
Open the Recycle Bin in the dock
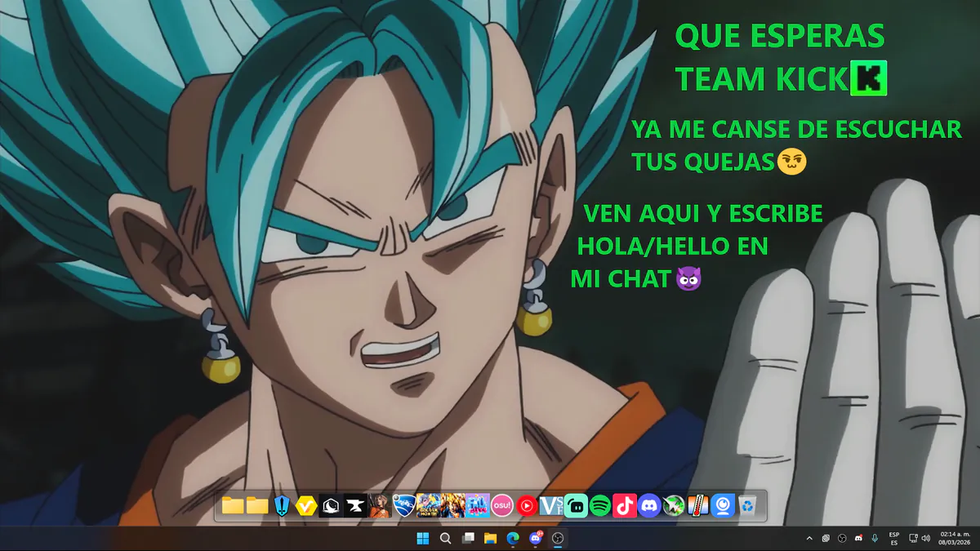pyautogui.click(x=747, y=506)
